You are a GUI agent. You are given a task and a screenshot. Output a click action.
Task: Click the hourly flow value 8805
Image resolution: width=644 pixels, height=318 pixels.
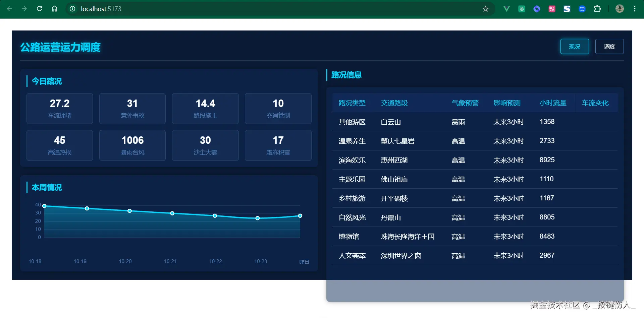point(547,217)
